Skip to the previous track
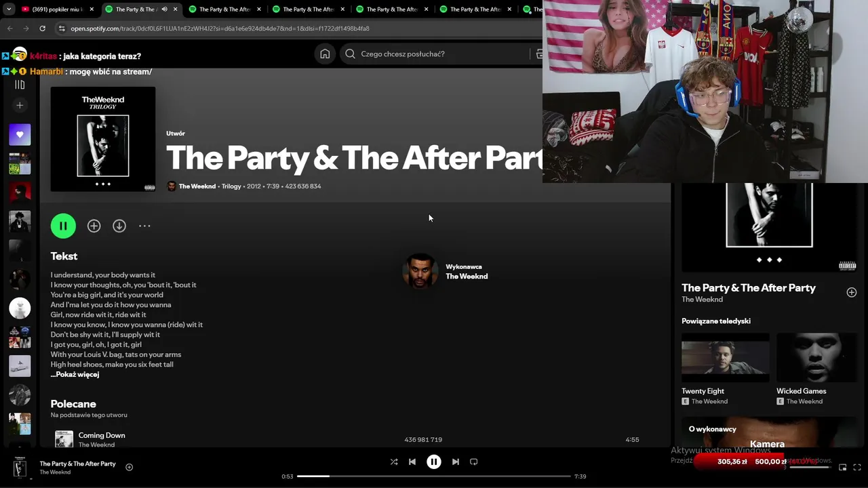The width and height of the screenshot is (868, 488). pyautogui.click(x=412, y=462)
